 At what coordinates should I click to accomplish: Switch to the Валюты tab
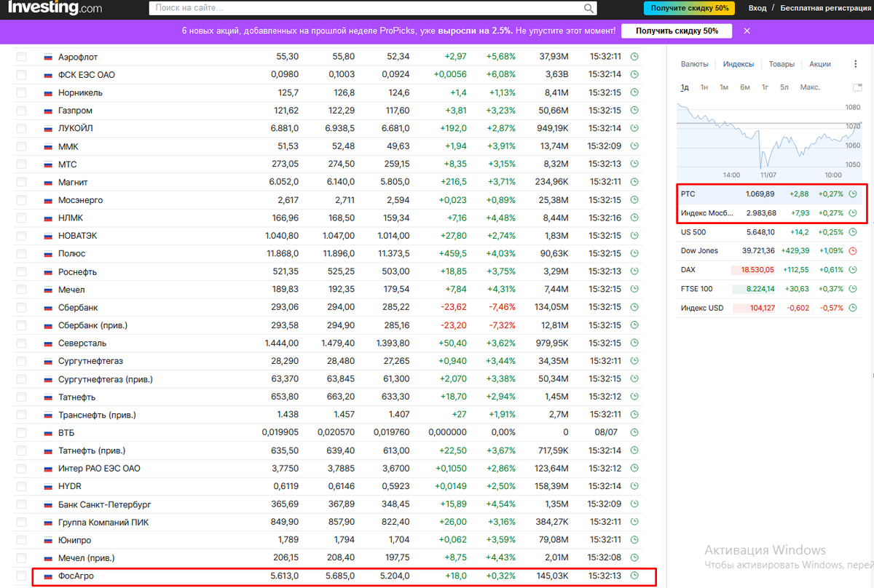tap(695, 64)
